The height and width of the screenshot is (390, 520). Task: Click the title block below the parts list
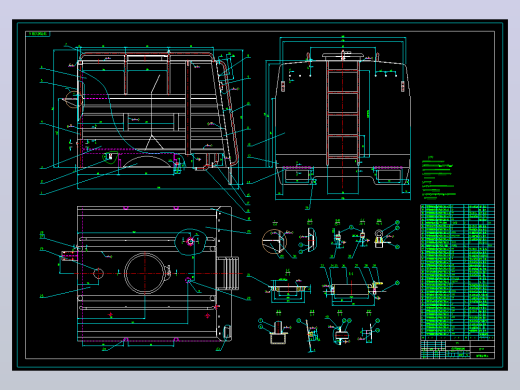coord(457,349)
